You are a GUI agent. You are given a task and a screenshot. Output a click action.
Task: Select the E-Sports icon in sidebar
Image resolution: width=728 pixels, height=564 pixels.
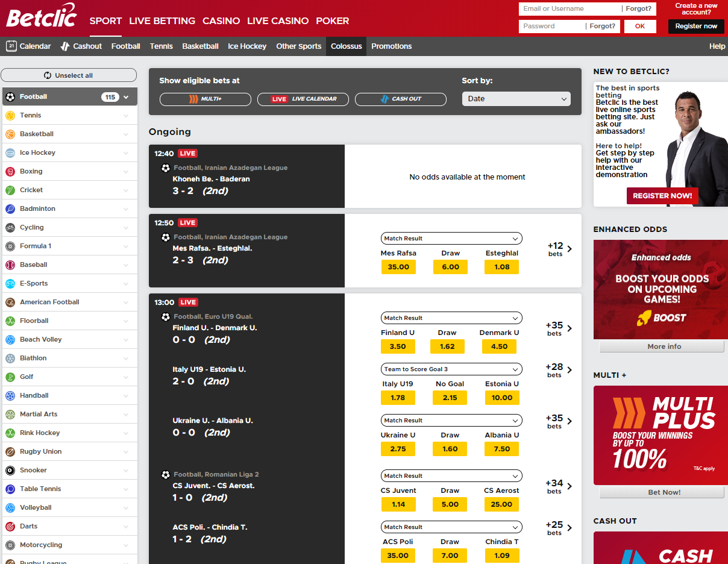coord(10,283)
